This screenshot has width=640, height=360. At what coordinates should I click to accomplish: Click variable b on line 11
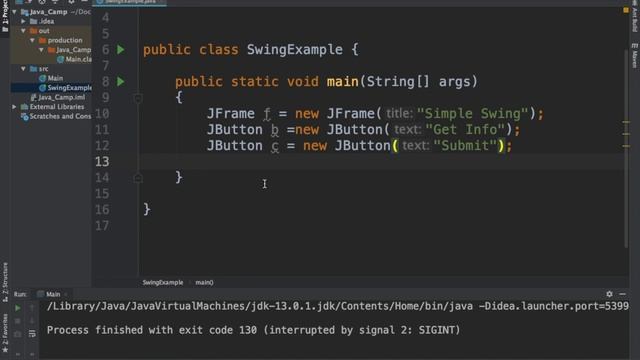coord(275,130)
